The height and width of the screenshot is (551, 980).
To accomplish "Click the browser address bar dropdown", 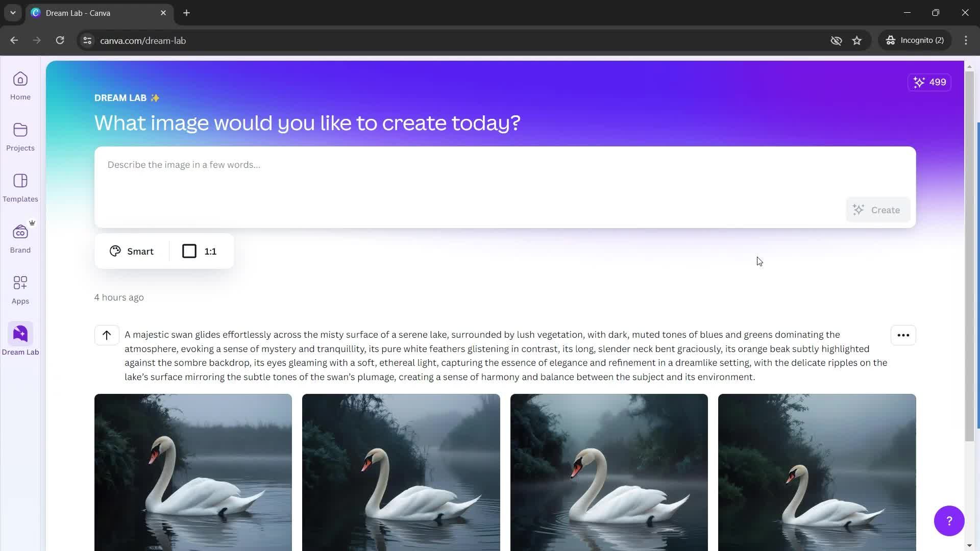I will point(12,13).
